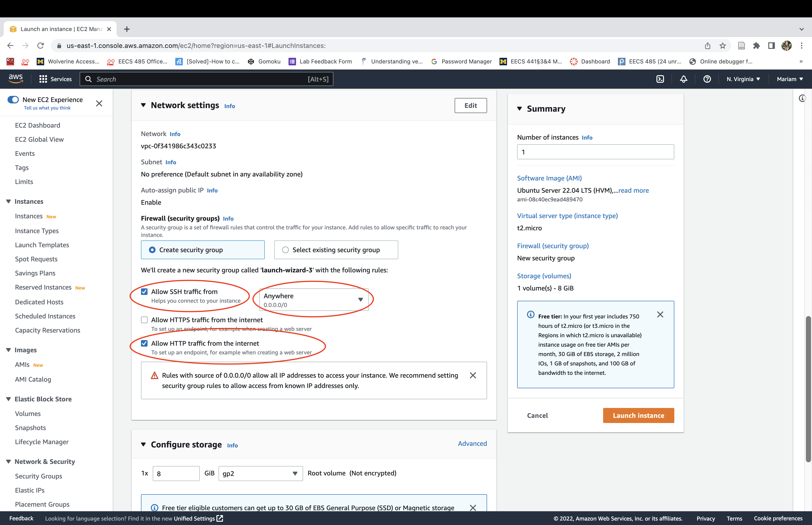Go to Launch Templates in sidebar
The height and width of the screenshot is (525, 812).
42,245
